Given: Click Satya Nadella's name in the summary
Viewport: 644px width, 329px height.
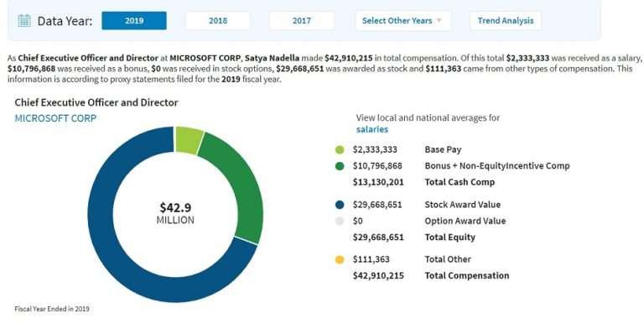Looking at the screenshot, I should 272,58.
